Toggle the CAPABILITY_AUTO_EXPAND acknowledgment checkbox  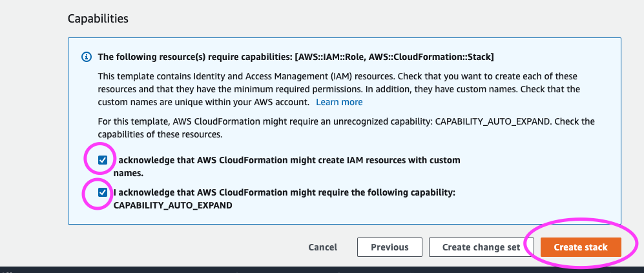(103, 192)
